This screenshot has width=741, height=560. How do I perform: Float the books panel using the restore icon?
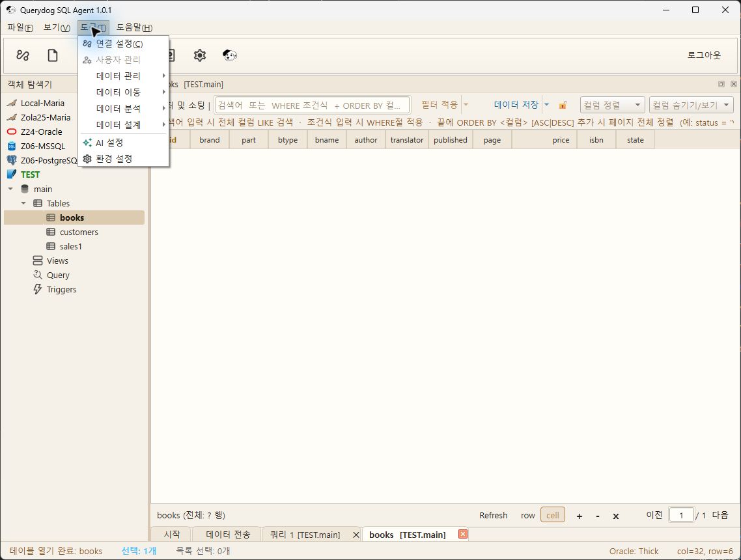click(x=721, y=84)
